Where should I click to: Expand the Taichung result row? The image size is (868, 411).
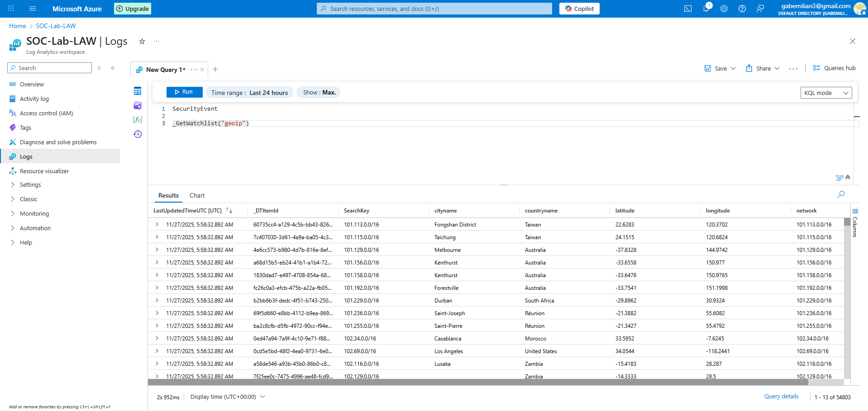tap(157, 237)
